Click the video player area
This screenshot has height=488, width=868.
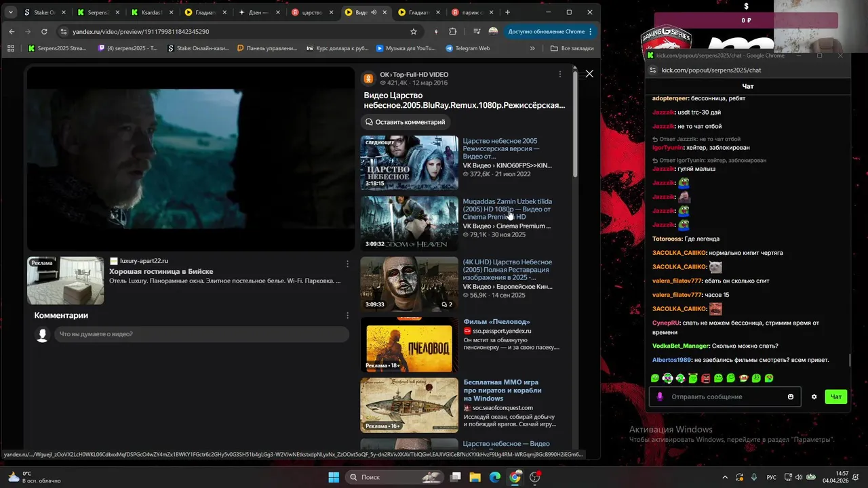191,159
